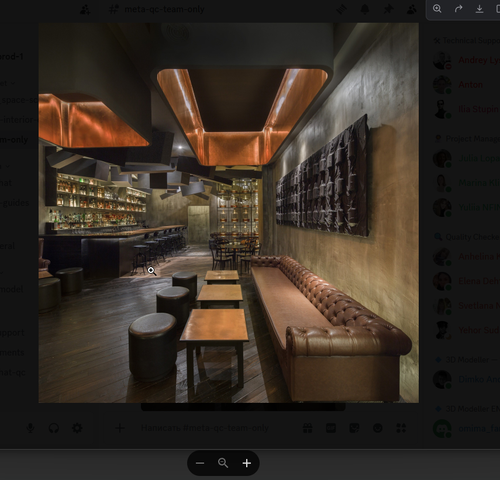Click the plus attachment button beside message box
Image resolution: width=500 pixels, height=480 pixels.
click(x=120, y=428)
